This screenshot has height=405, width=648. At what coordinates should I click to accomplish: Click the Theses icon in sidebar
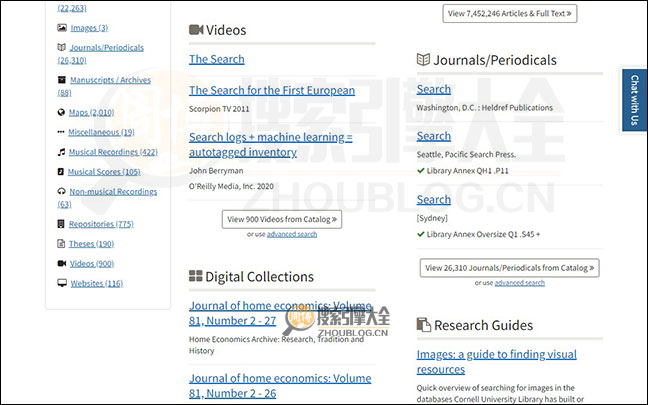coord(62,243)
